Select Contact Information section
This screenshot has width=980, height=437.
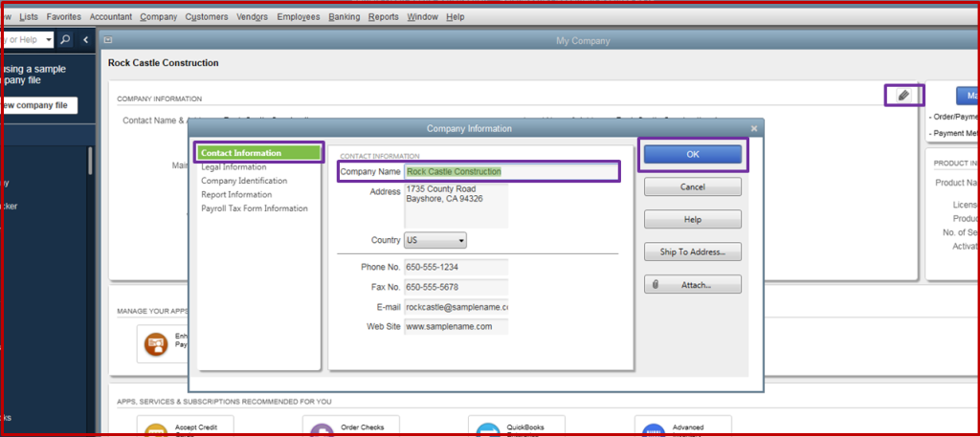(258, 153)
